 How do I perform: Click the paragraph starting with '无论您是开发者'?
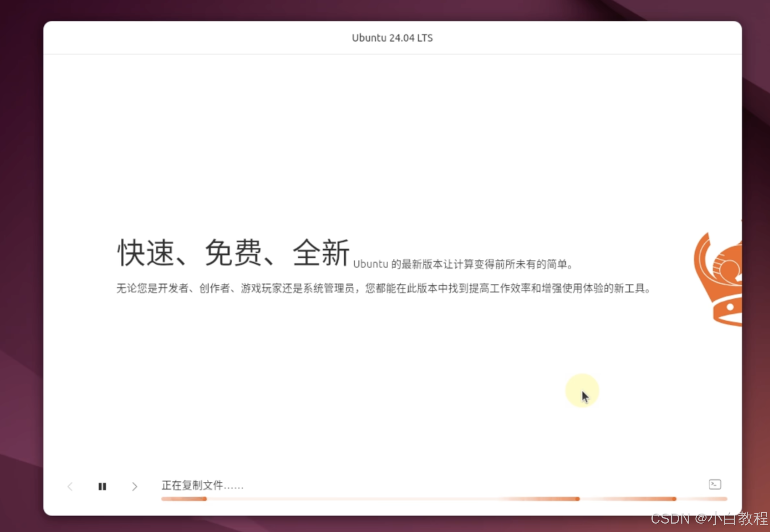pyautogui.click(x=383, y=289)
